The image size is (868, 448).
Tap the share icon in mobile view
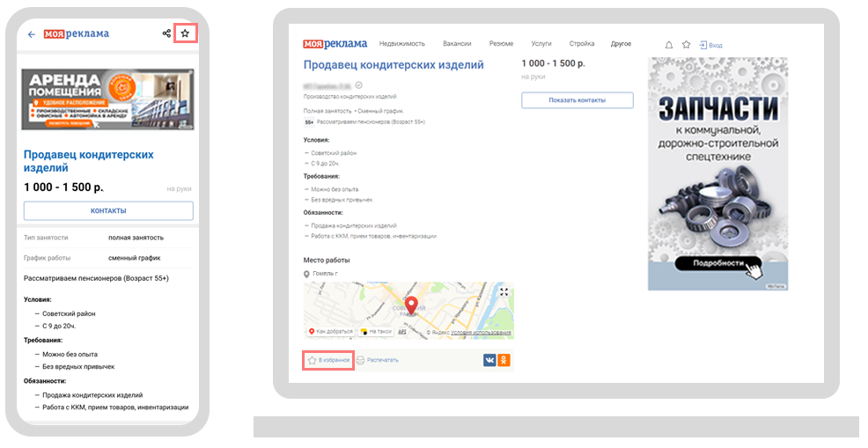tap(166, 33)
